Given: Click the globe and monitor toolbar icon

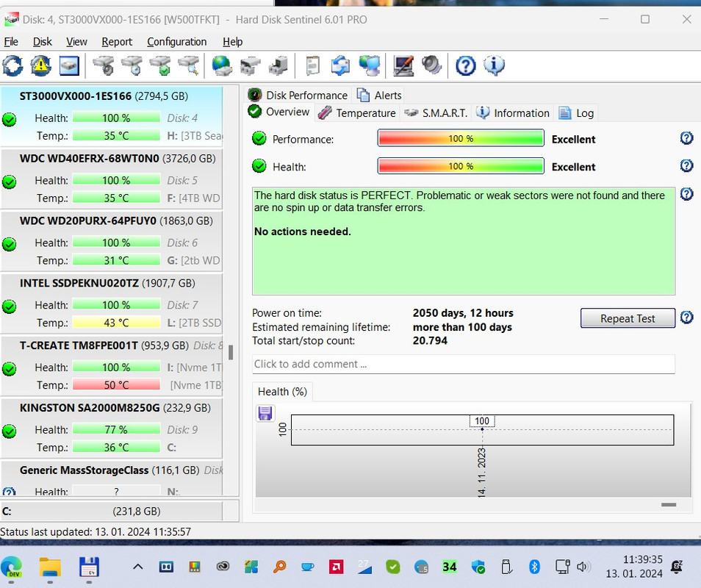Looking at the screenshot, I should coord(370,65).
